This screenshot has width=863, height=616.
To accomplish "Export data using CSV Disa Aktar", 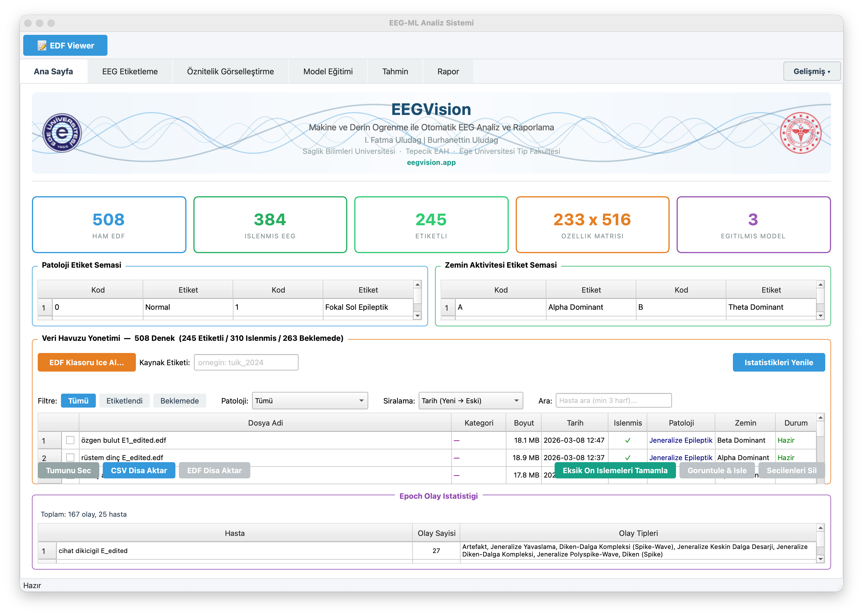I will 139,470.
